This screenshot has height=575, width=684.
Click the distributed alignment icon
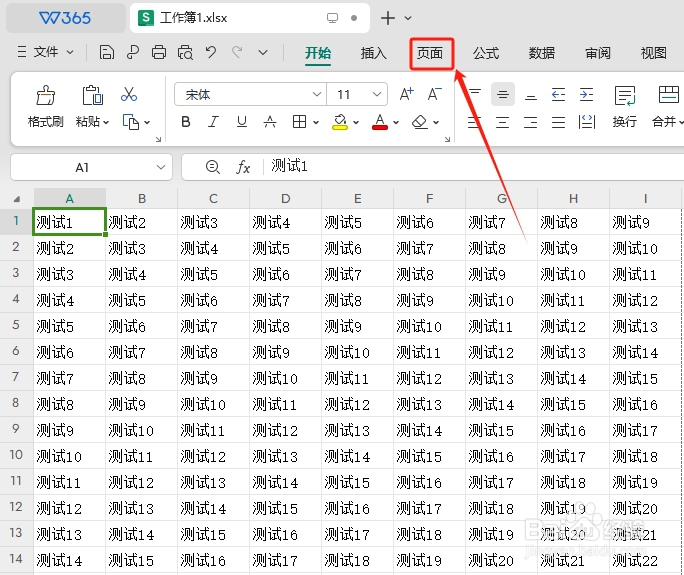[x=587, y=122]
